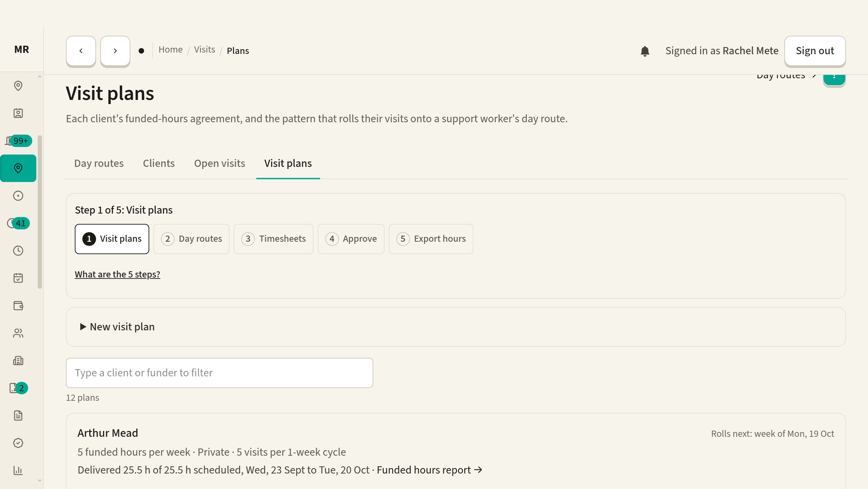This screenshot has height=489, width=868.
Task: Open the plain clock icon in sidebar
Action: point(18,251)
